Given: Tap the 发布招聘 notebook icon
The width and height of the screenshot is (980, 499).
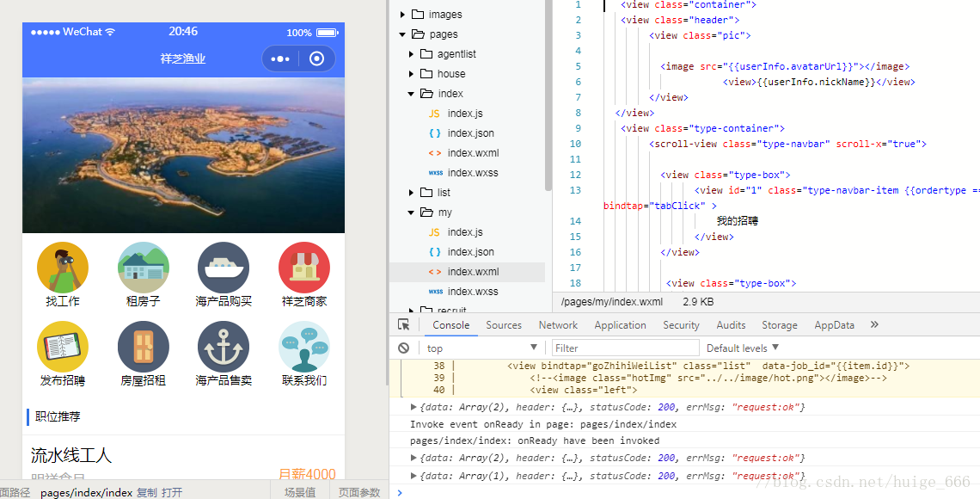Looking at the screenshot, I should (x=63, y=347).
